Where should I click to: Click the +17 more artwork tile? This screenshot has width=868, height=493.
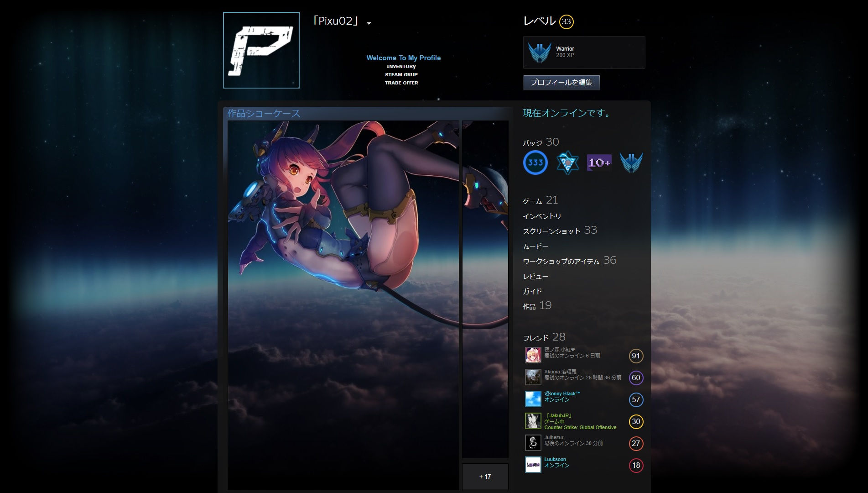[485, 477]
